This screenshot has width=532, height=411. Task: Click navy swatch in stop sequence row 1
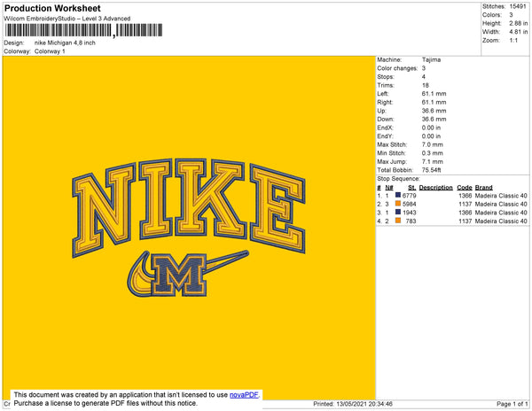(x=398, y=195)
